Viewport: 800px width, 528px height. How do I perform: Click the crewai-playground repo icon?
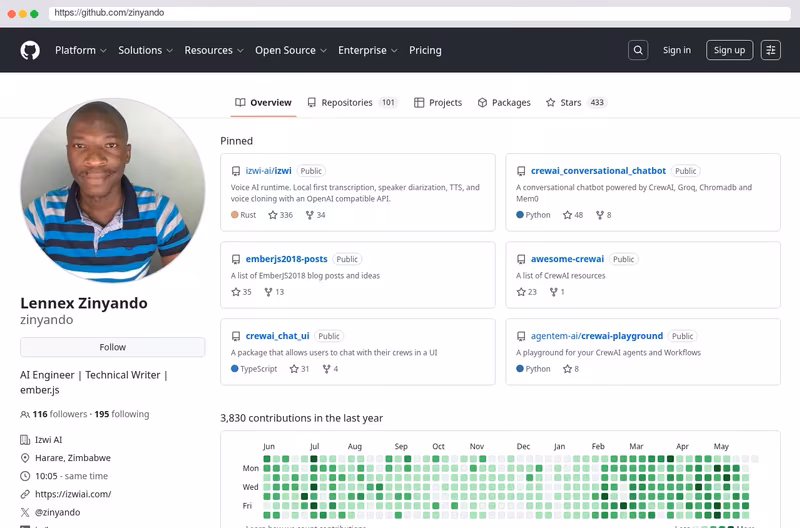[521, 336]
